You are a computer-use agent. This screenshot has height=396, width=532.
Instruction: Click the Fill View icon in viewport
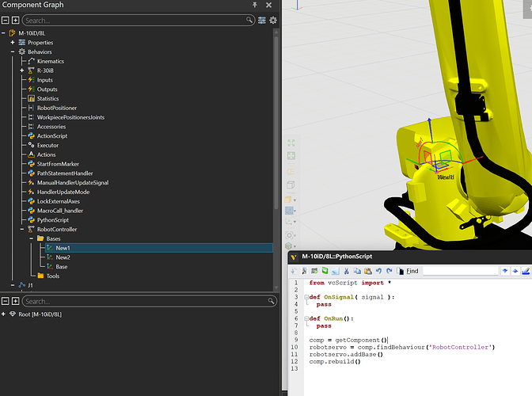[x=291, y=145]
